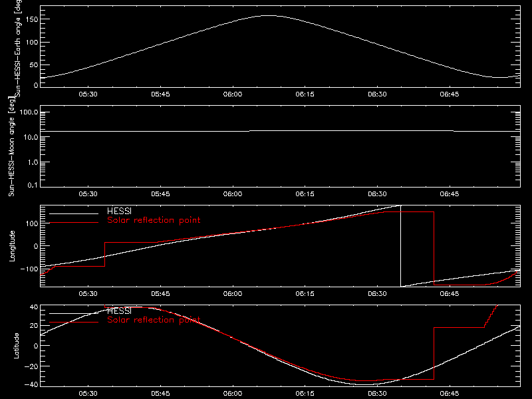Viewport: 532px width, 399px height.
Task: Choose 06:15 label under Longitude plot
Action: click(x=305, y=294)
